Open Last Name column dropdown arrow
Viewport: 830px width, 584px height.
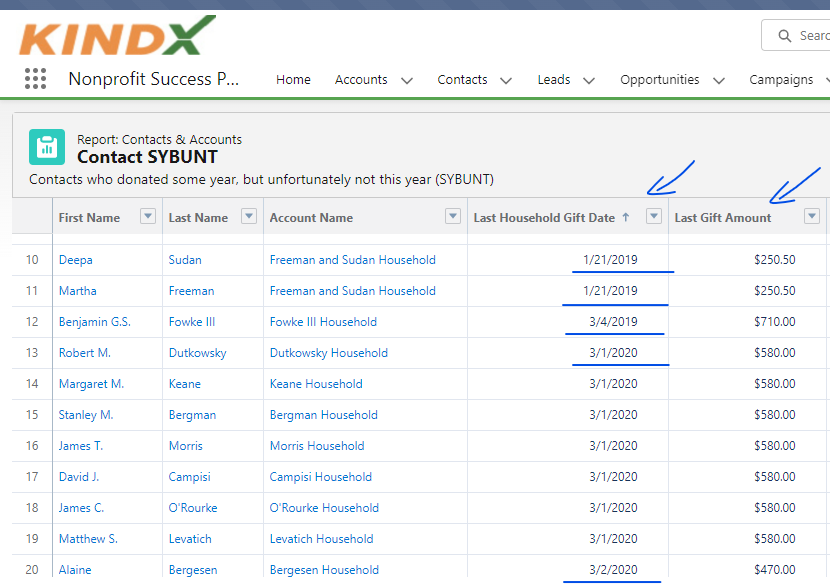(x=249, y=217)
